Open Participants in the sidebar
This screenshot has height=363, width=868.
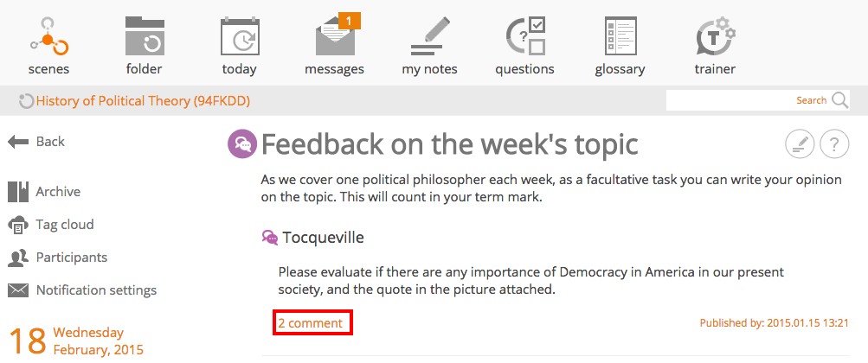[58, 258]
